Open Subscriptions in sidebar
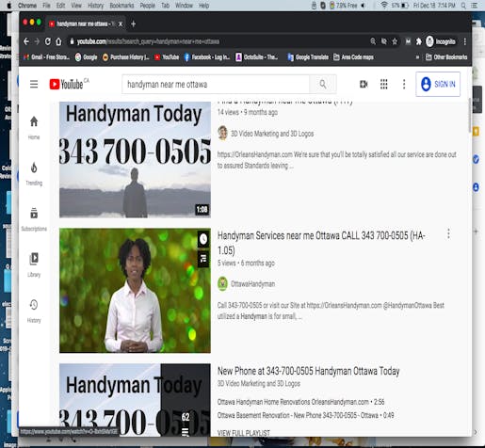The width and height of the screenshot is (485, 448). tap(34, 219)
